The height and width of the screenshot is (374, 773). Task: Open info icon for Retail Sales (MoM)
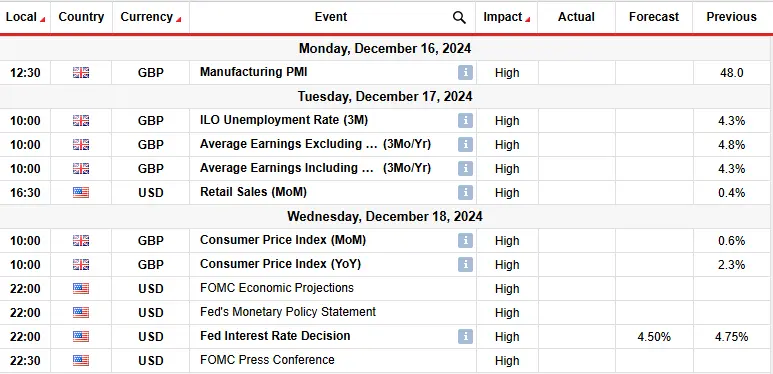coord(465,192)
